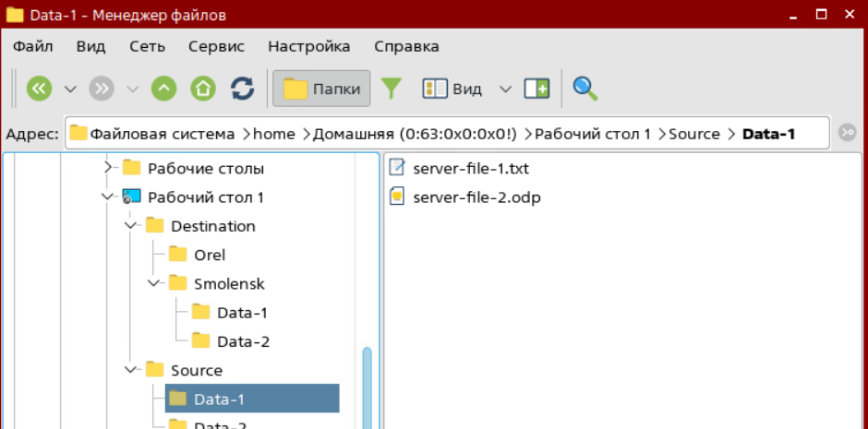Viewport: 868px width, 429px height.
Task: Click the Orel folder icon
Action: click(177, 254)
